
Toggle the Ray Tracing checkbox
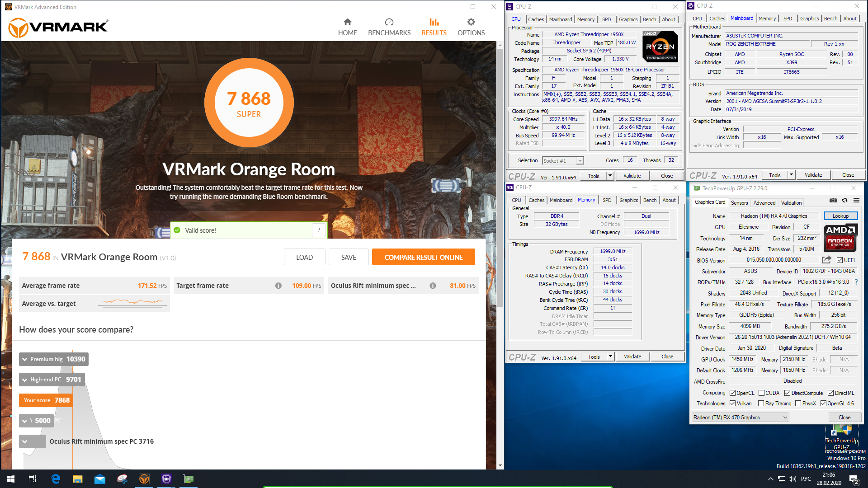tap(761, 404)
